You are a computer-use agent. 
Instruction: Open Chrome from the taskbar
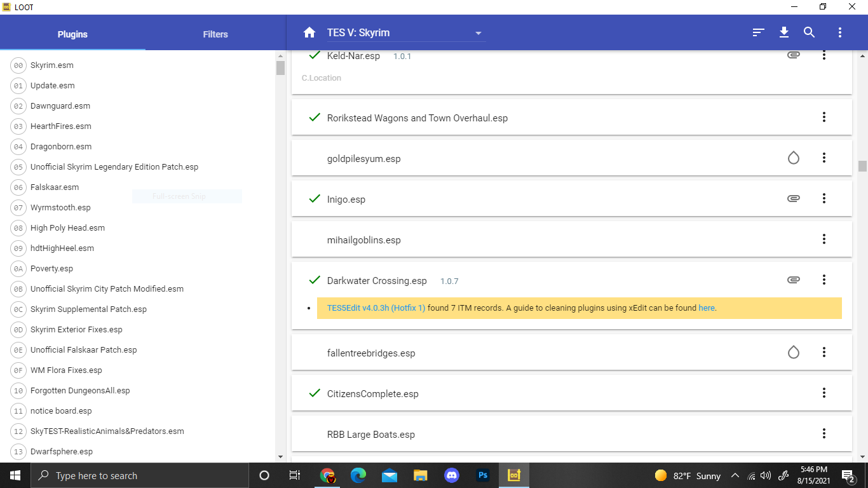(327, 475)
